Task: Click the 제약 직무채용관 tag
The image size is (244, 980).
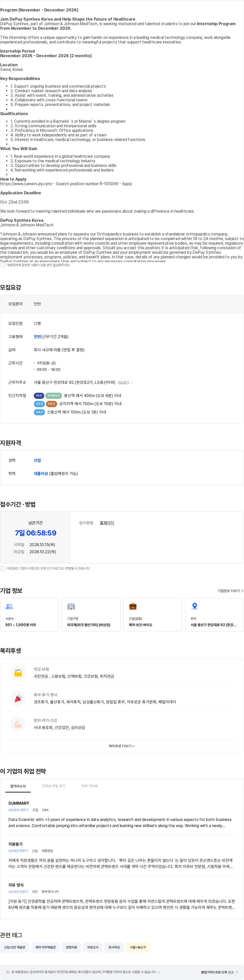Action: (x=45, y=947)
